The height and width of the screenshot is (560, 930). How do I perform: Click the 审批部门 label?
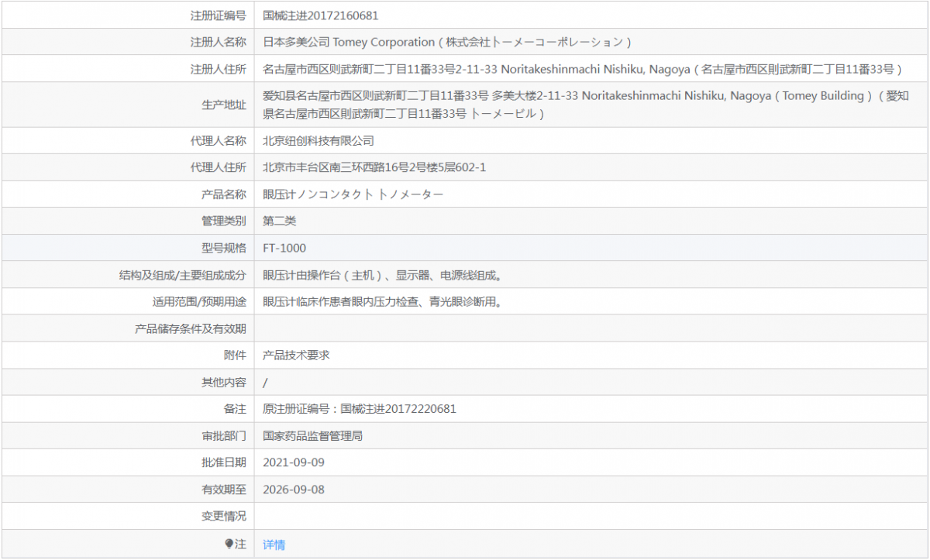coord(224,435)
